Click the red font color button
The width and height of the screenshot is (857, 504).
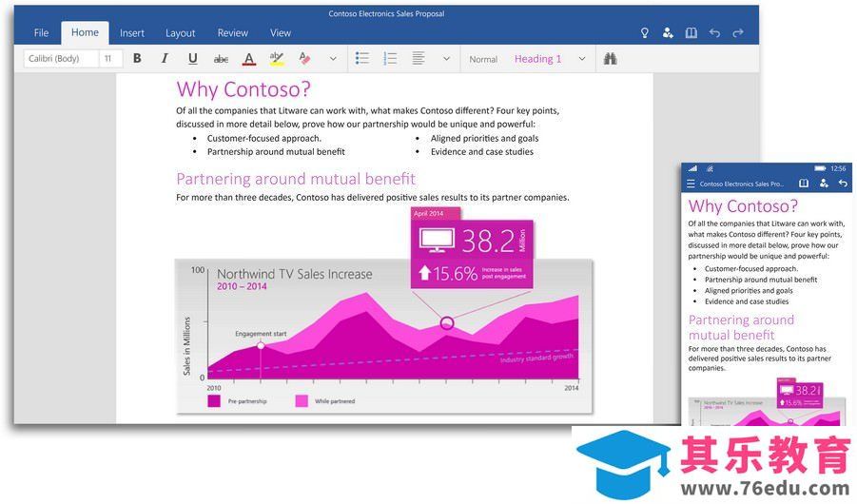click(x=249, y=59)
